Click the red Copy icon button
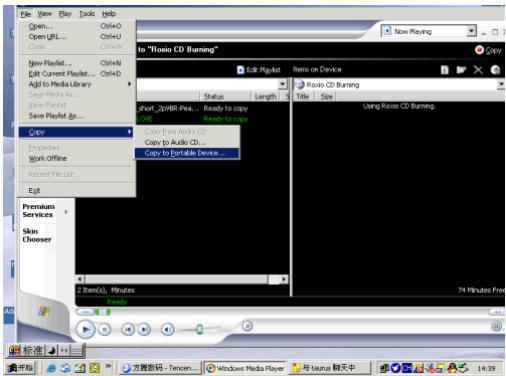The height and width of the screenshot is (376, 506). click(479, 50)
